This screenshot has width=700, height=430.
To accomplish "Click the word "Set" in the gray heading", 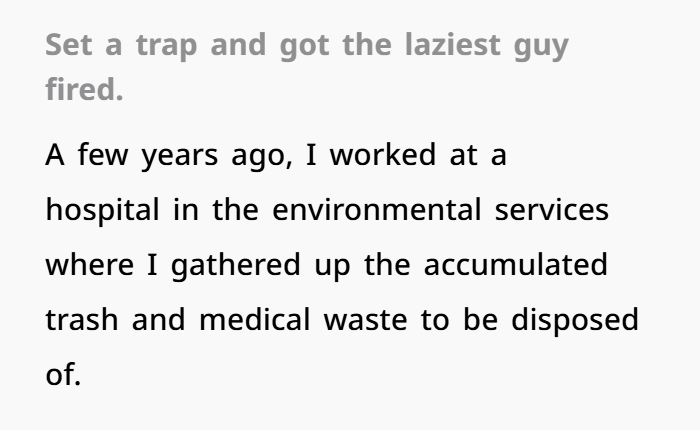I will pos(69,45).
